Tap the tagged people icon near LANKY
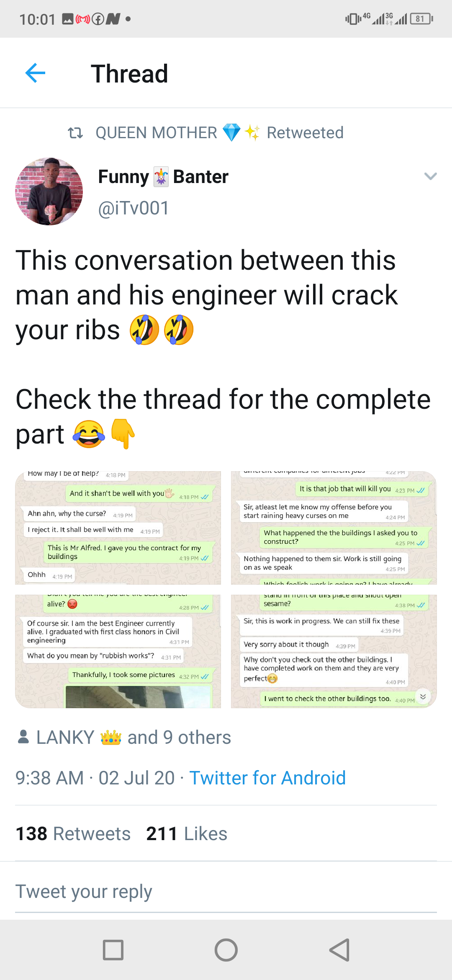 23,737
